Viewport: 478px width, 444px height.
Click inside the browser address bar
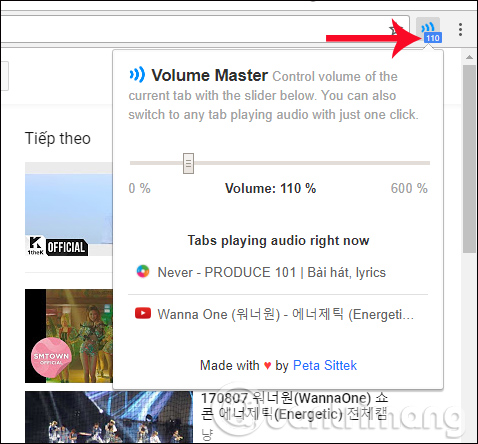tap(200, 29)
